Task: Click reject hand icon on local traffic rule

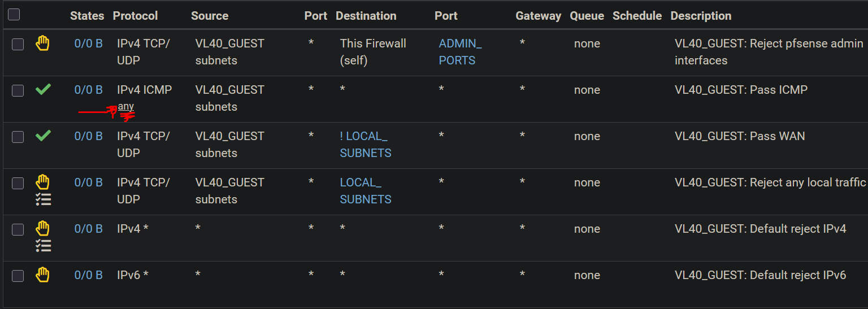Action: click(43, 182)
